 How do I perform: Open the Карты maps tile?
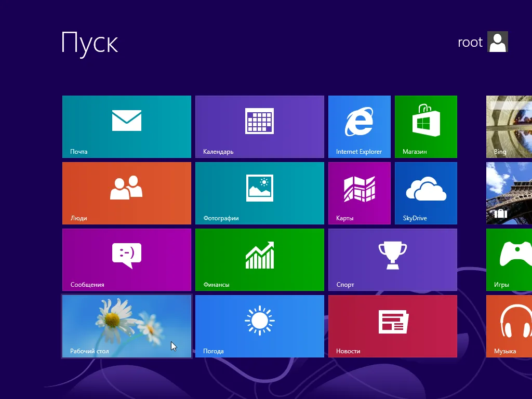[x=360, y=193]
